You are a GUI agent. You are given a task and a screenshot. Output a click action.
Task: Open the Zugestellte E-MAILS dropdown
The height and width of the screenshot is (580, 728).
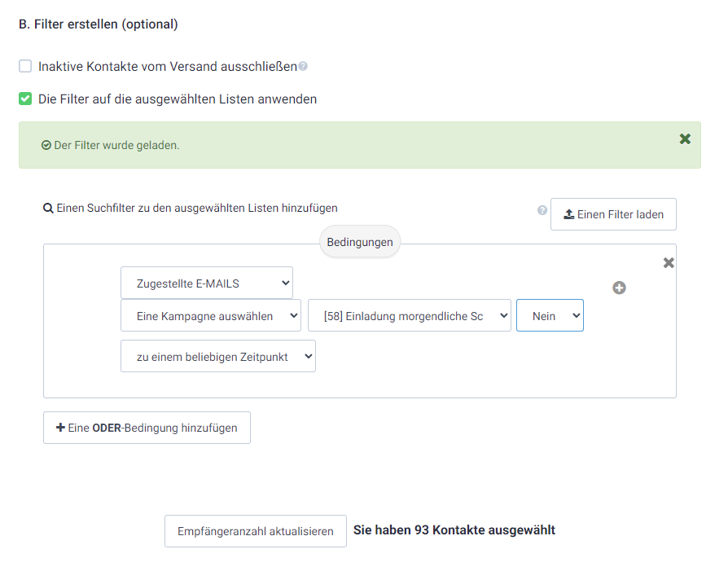coord(207,283)
